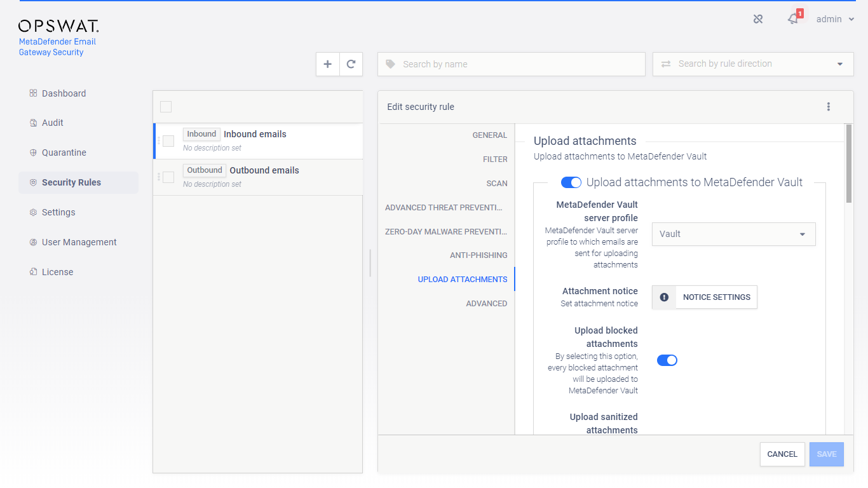Check the Inbound emails rule checkbox
The image size is (868, 488).
[168, 141]
